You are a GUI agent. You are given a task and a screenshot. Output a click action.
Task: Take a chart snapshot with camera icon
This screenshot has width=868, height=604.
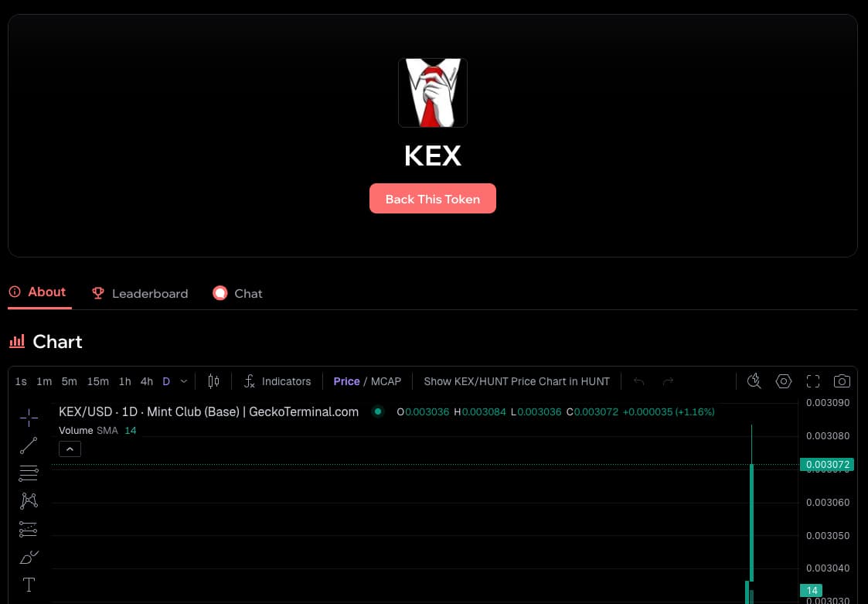842,381
